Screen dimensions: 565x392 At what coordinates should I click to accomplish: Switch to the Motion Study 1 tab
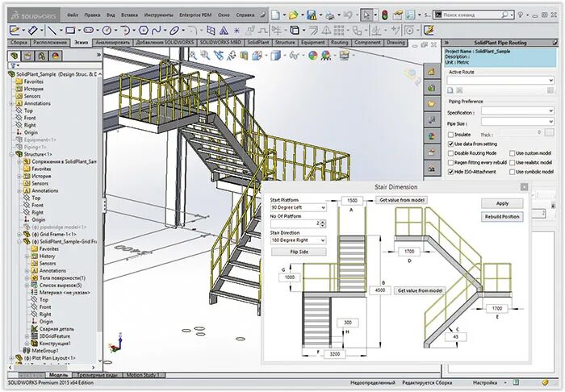tap(143, 375)
